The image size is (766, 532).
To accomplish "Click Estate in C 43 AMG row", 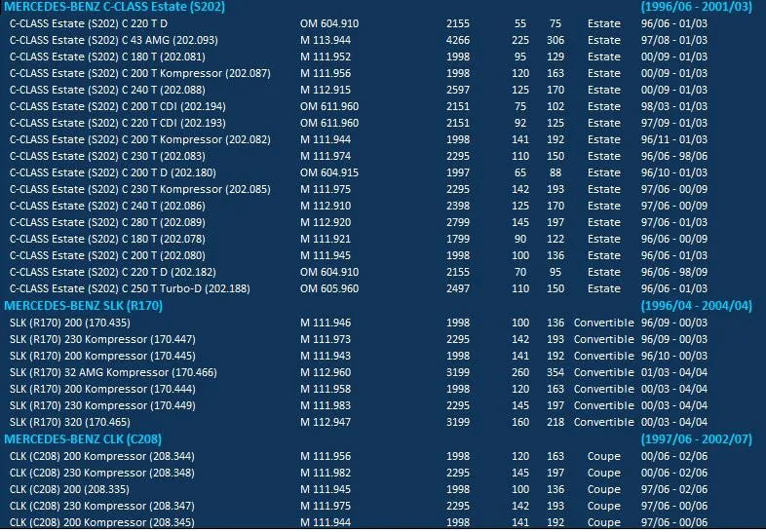I will 604,40.
